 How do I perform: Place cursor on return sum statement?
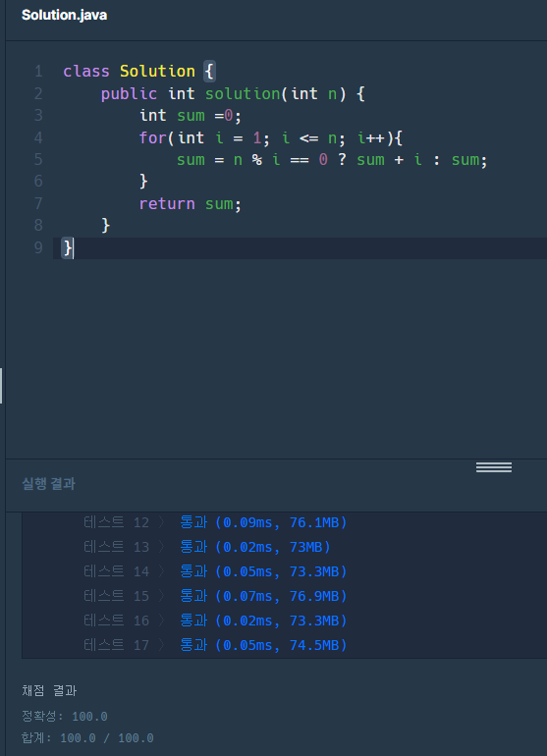(x=191, y=204)
